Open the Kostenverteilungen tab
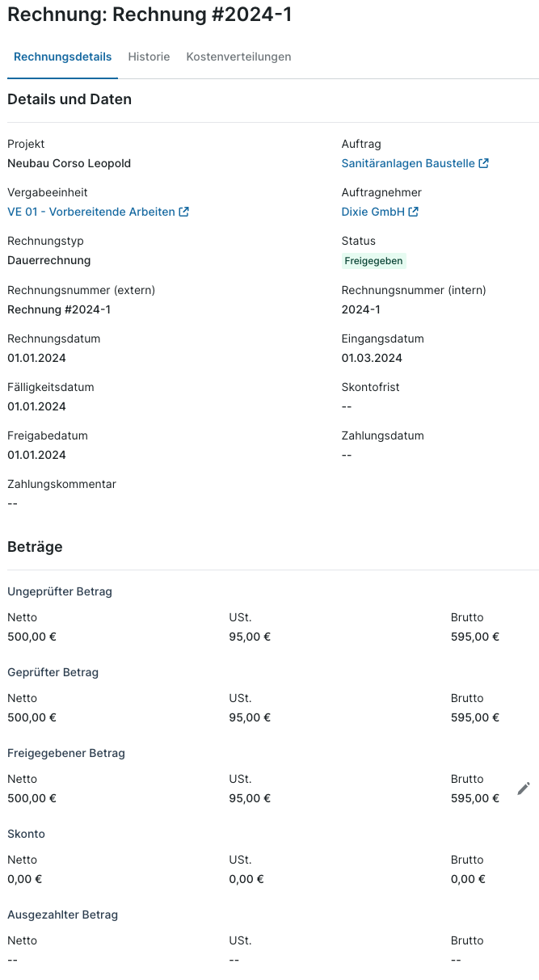This screenshot has width=539, height=980. pos(238,57)
